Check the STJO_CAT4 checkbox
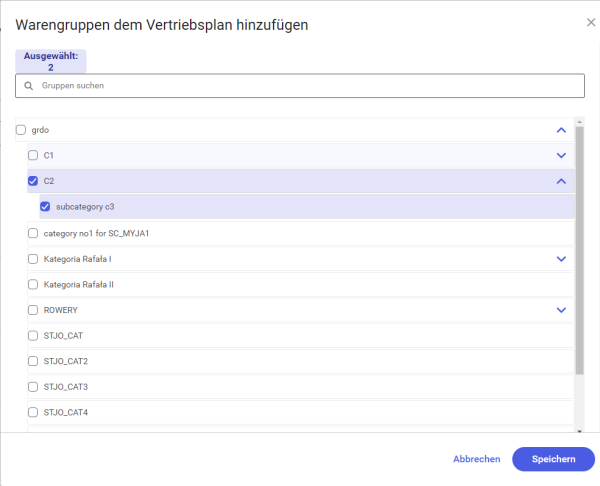The width and height of the screenshot is (600, 486). click(33, 413)
